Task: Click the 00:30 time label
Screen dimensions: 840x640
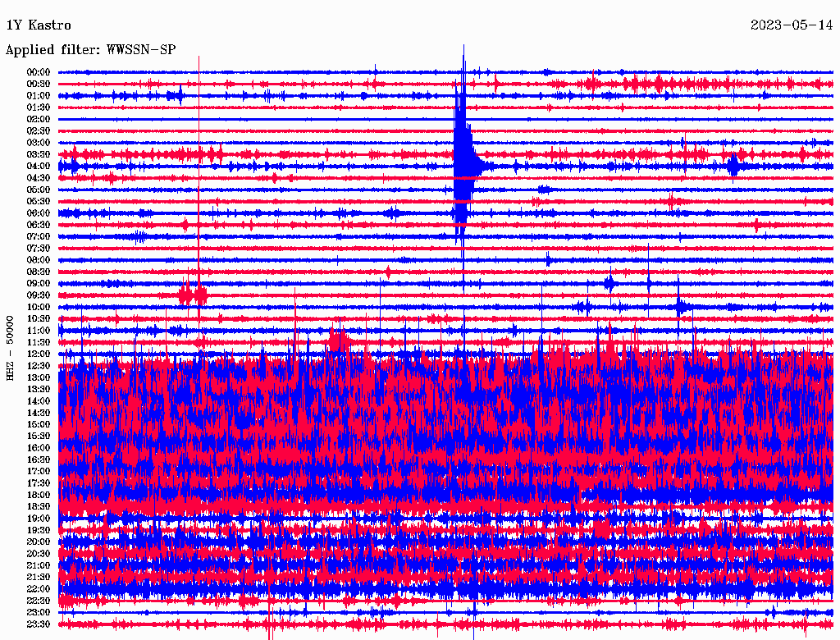Action: coord(39,85)
